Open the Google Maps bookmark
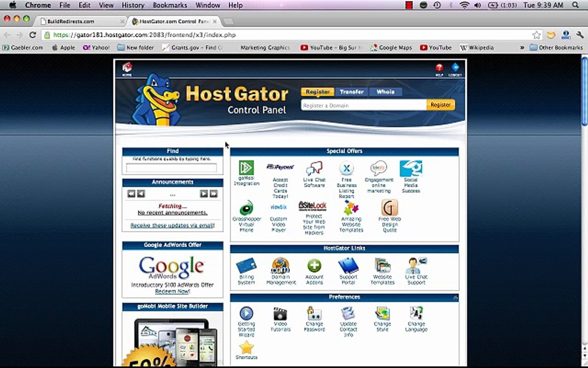This screenshot has height=368, width=588. 391,48
